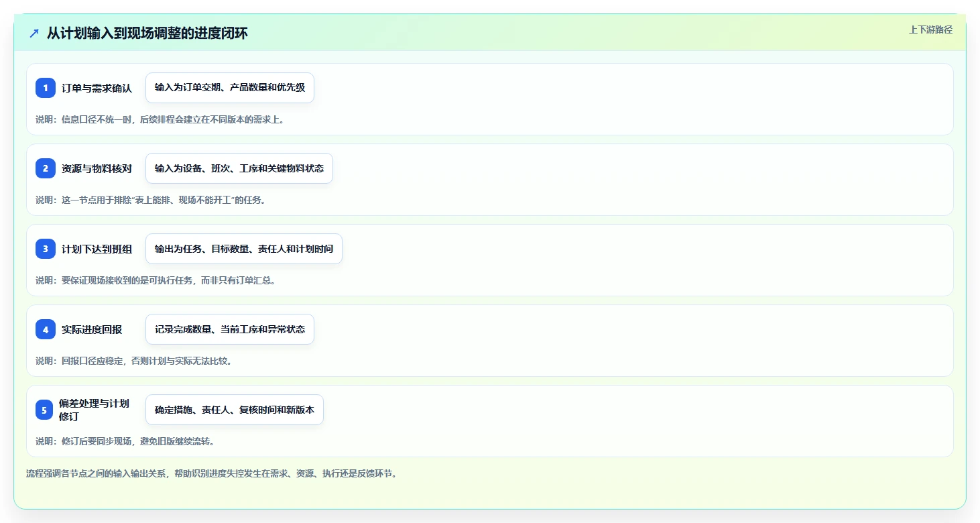Viewport: 980px width, 523px height.
Task: Click the chip 输出为任务、目标数量、责任人和计划时间
Action: pyautogui.click(x=244, y=249)
